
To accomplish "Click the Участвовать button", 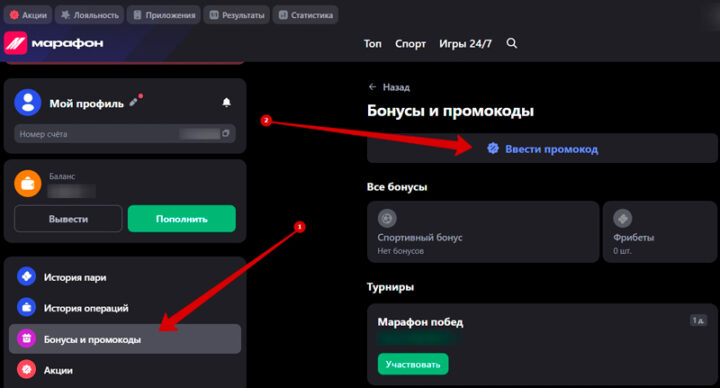I will click(413, 364).
